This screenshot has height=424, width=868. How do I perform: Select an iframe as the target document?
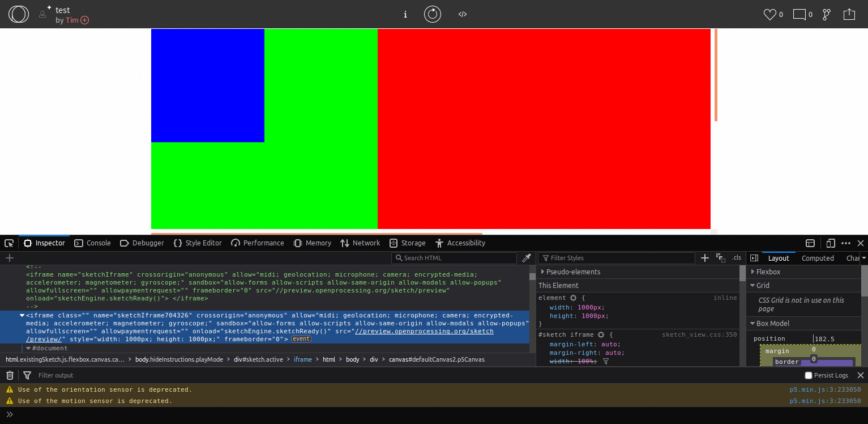810,243
